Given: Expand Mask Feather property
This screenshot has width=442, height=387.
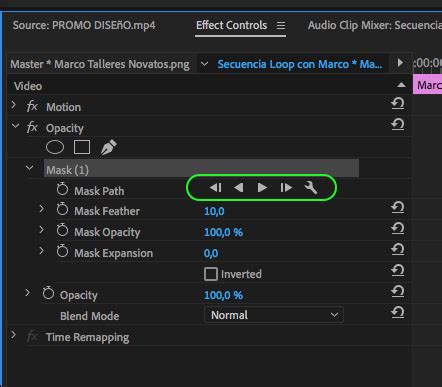Looking at the screenshot, I should click(x=41, y=209).
